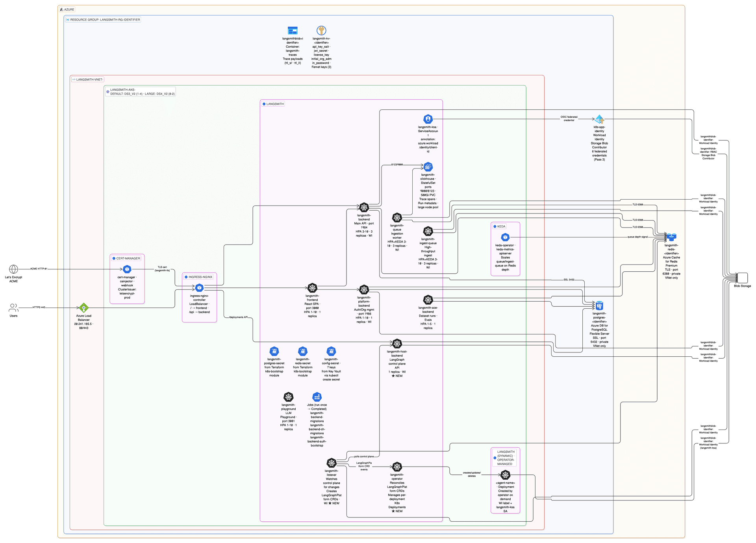Click the Let's Encrypt ACME globe icon

[13, 269]
